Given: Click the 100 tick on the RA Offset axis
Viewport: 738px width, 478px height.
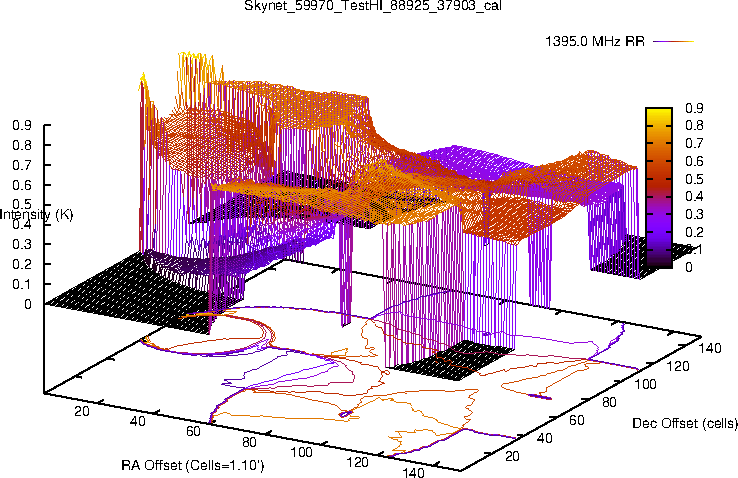Looking at the screenshot, I should pyautogui.click(x=301, y=452).
